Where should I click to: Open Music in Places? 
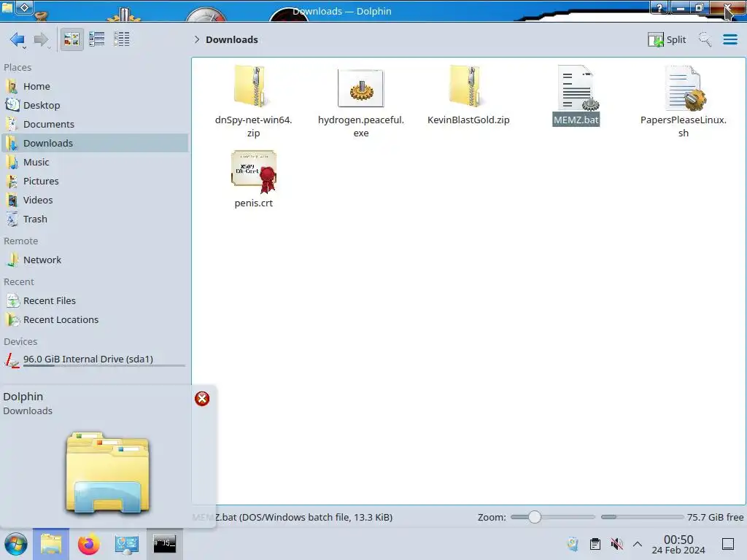[95, 163]
